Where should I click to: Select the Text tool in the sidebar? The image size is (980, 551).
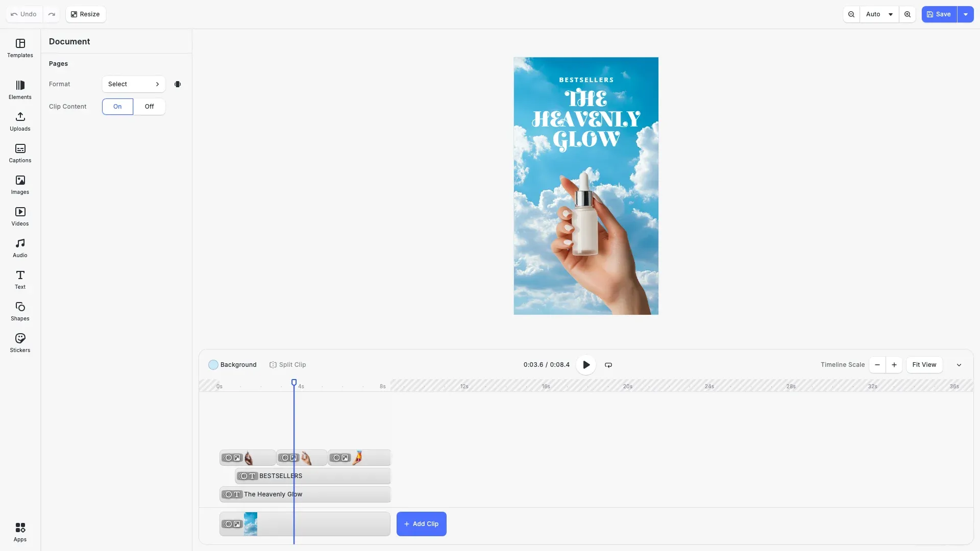(20, 280)
